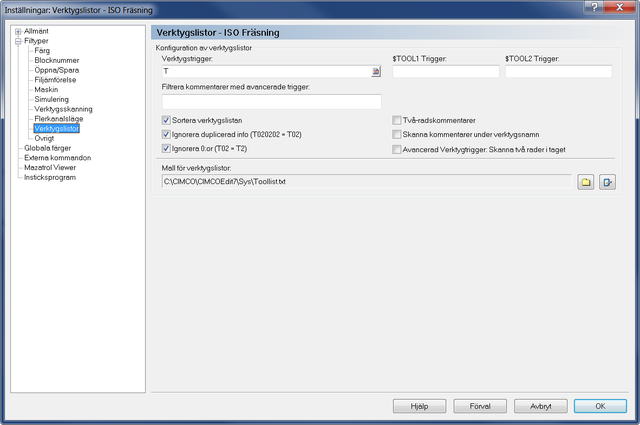Open Insticksprogram settings page

click(x=50, y=178)
